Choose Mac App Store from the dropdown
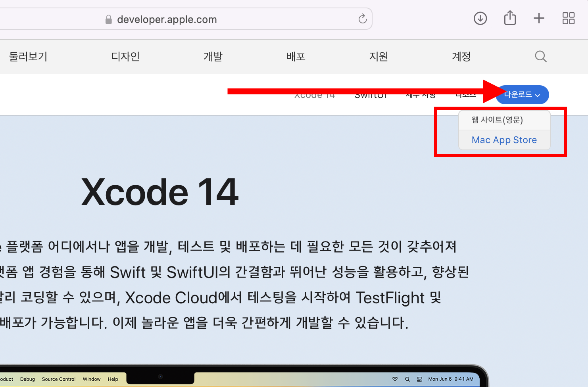Screen dimensions: 588x387 point(504,140)
